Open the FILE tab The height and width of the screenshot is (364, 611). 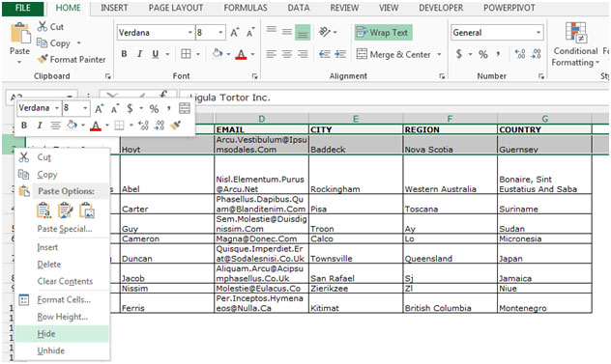[x=23, y=8]
